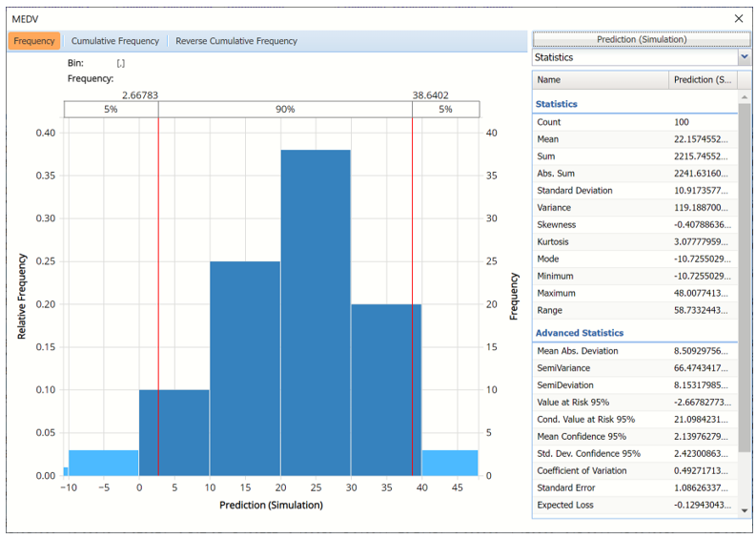The width and height of the screenshot is (756, 539).
Task: Switch to the Cumulative Frequency tab
Action: [x=114, y=41]
